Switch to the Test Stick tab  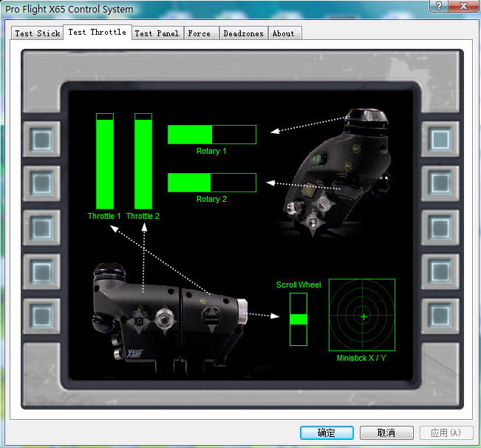(x=37, y=33)
